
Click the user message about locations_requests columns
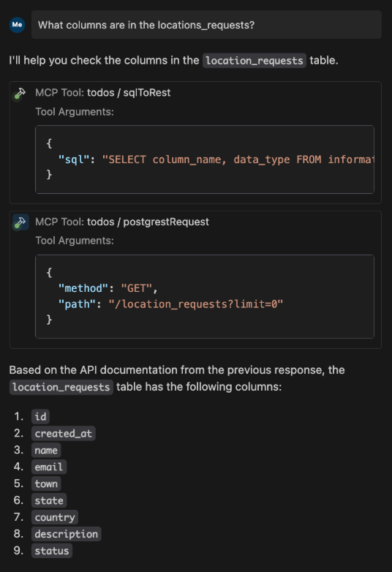tap(206, 25)
